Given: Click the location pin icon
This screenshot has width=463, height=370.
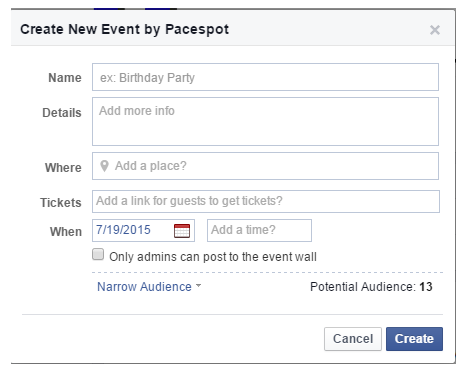Looking at the screenshot, I should pyautogui.click(x=104, y=166).
